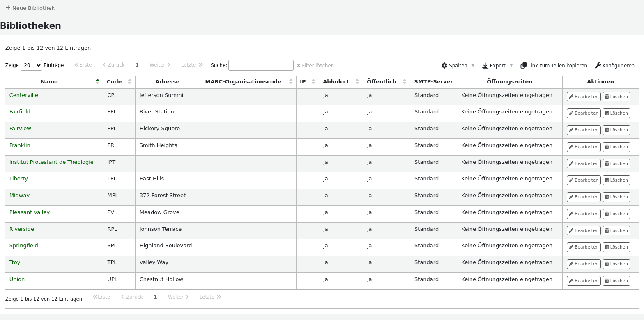This screenshot has width=644, height=320.
Task: Edit the Springfield library
Action: click(x=584, y=247)
